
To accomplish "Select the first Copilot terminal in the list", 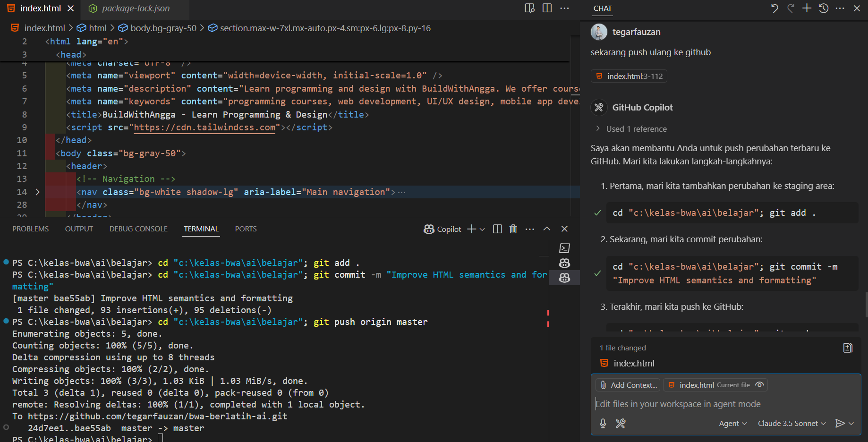I will click(564, 263).
